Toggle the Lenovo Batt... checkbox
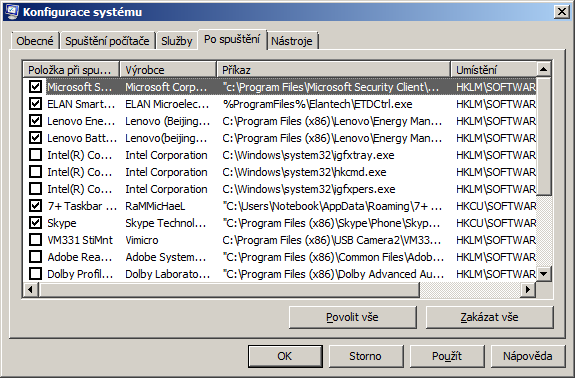This screenshot has width=575, height=378. (x=35, y=138)
